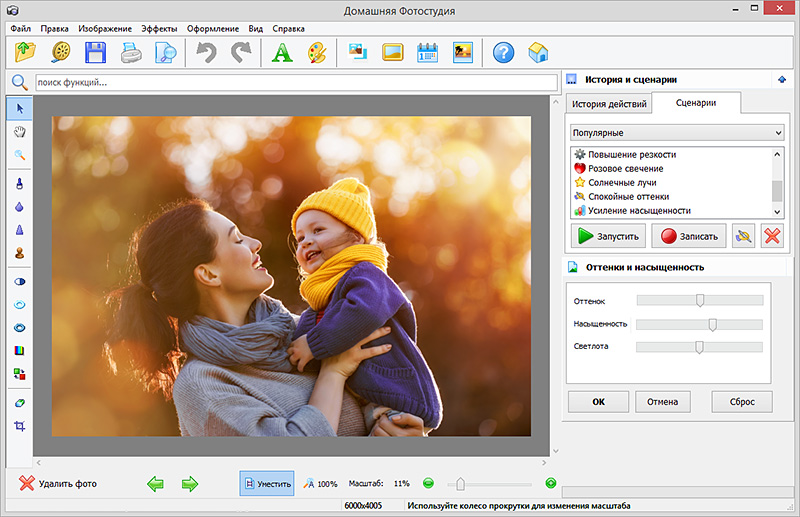Screen dimensions: 800x517
Task: Adjust the 'Насыщенность' slider handle
Action: (712, 324)
